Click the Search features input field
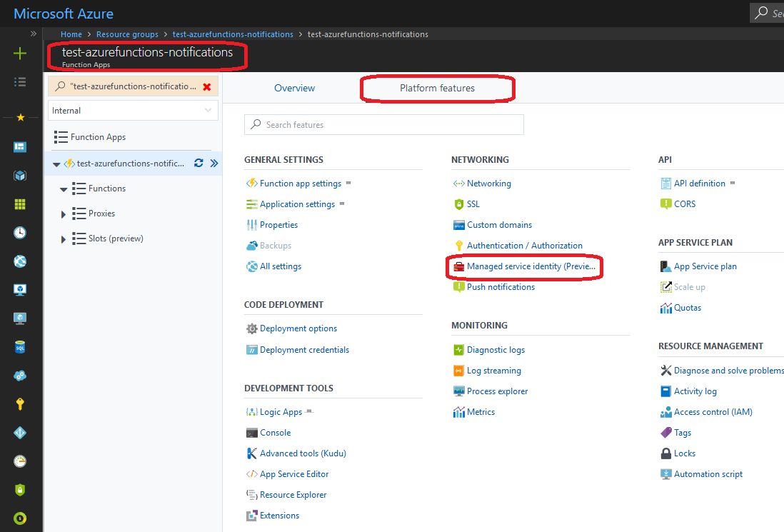Screen dimensions: 784x532 (x=384, y=124)
